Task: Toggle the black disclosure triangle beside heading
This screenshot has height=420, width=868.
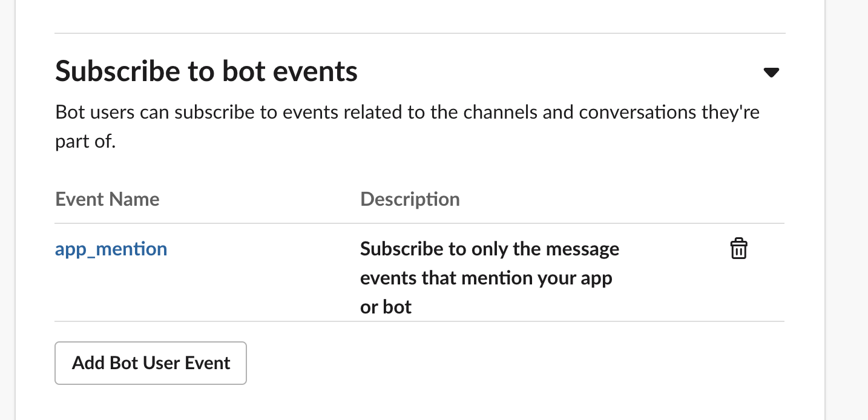Action: (771, 73)
